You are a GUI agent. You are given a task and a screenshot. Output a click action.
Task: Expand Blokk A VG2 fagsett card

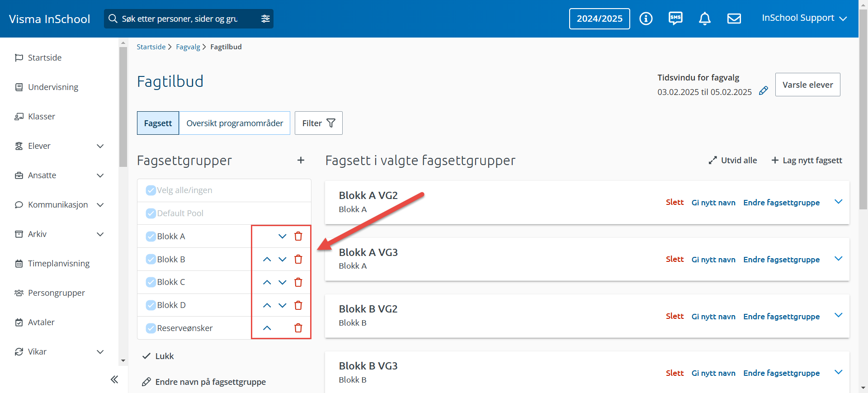[839, 202]
